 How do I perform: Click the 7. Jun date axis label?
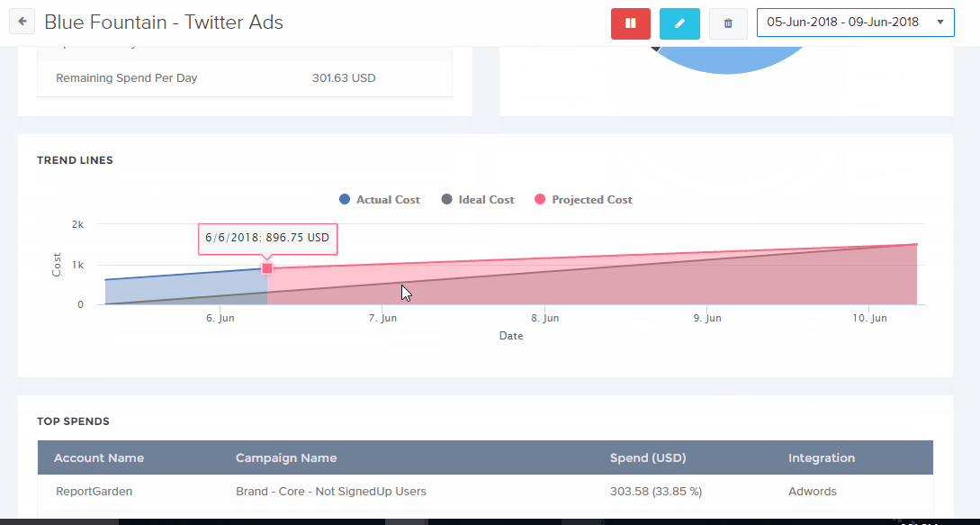click(382, 319)
